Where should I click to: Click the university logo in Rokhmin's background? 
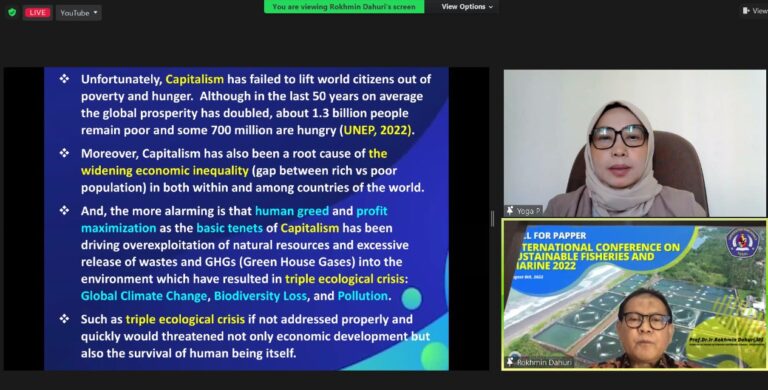click(743, 242)
